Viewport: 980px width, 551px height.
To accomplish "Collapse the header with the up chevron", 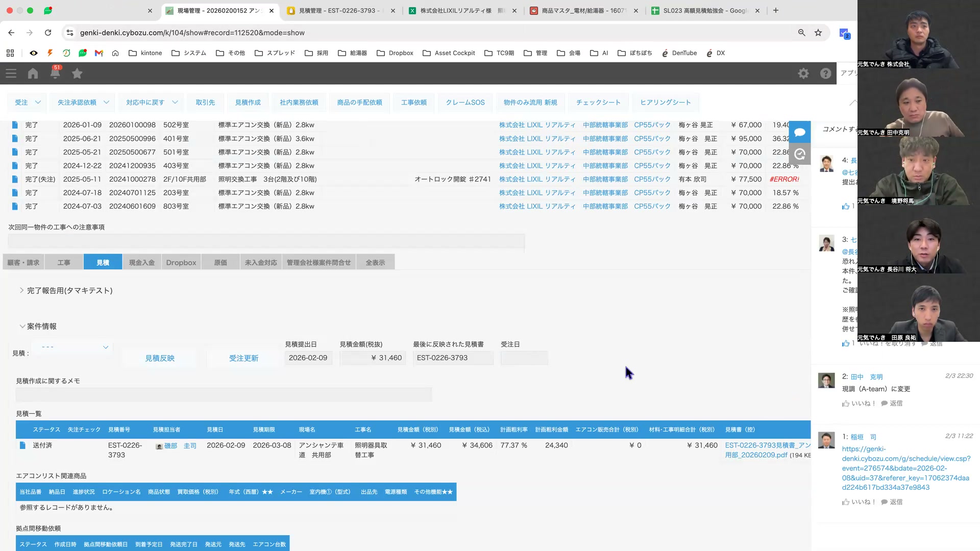I will click(852, 103).
